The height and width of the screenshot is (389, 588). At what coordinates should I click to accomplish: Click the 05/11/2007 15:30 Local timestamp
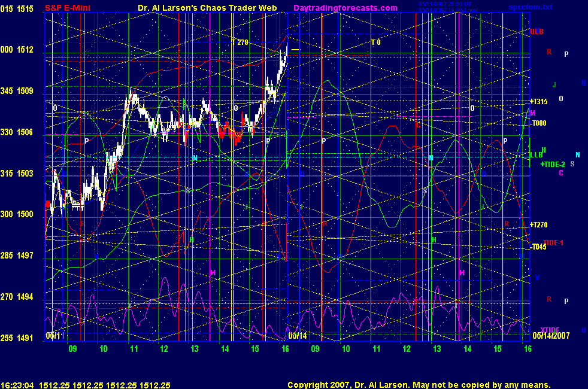pyautogui.click(x=448, y=10)
